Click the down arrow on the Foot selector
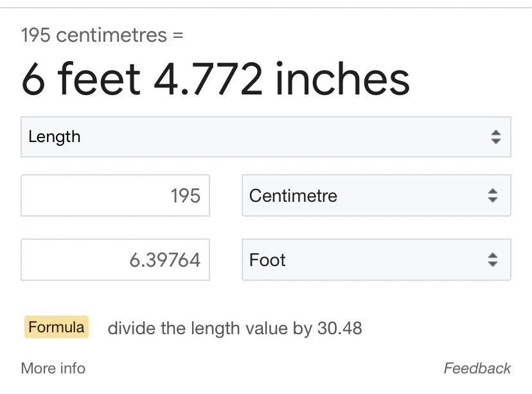The image size is (532, 394). tap(493, 264)
